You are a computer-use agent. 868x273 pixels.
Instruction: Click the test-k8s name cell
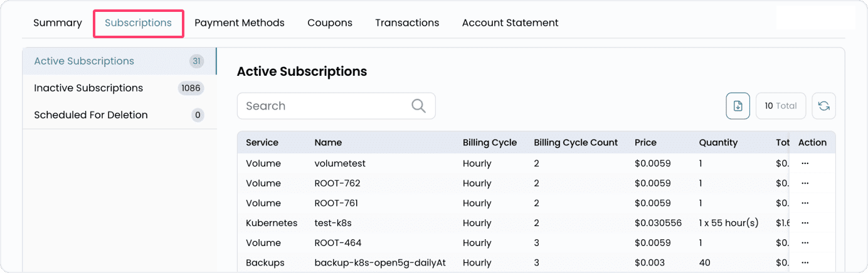click(x=334, y=223)
